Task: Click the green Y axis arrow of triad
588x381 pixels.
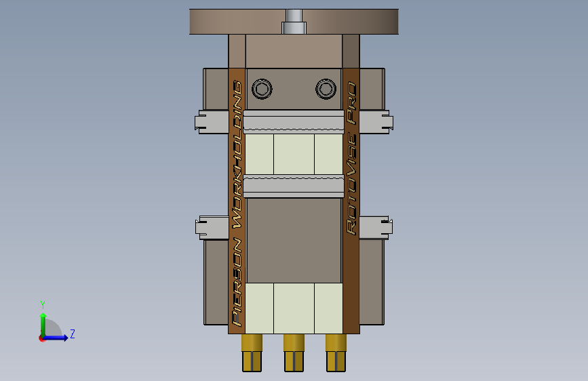Action: (43, 324)
